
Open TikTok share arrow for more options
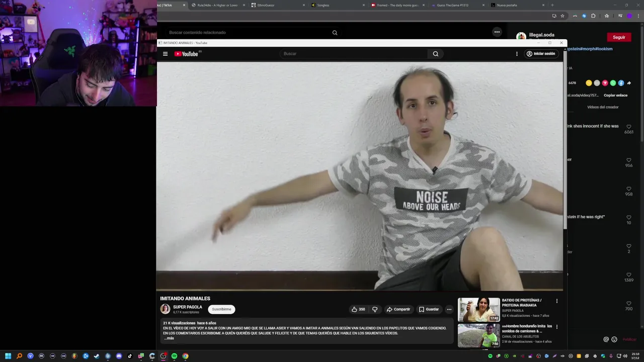click(x=629, y=83)
